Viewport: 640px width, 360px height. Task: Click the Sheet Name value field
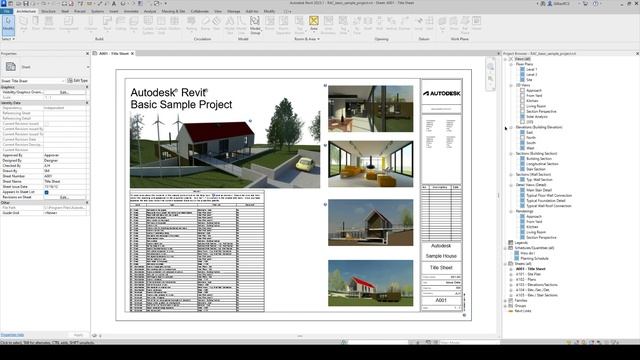[x=65, y=181]
